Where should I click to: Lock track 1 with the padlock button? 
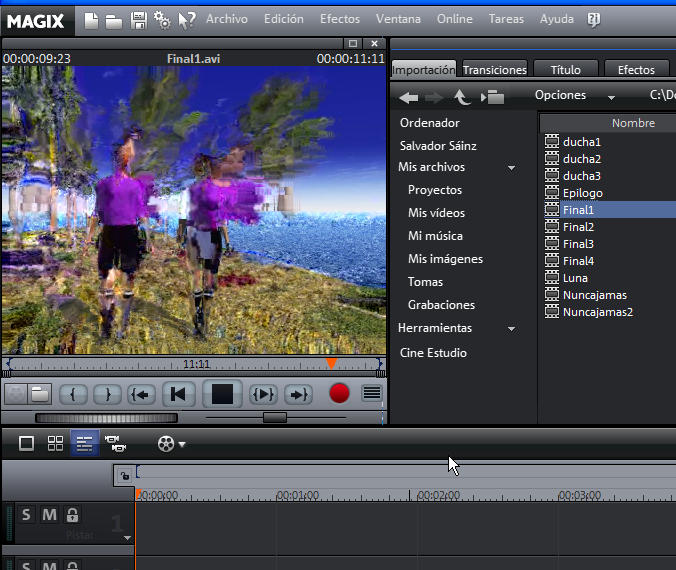click(x=72, y=515)
